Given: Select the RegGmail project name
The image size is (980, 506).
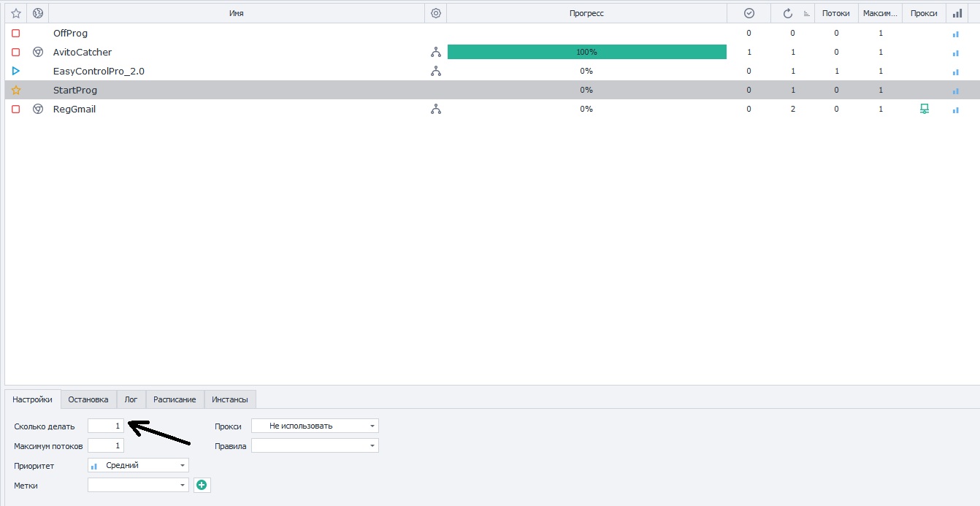Looking at the screenshot, I should coord(74,110).
